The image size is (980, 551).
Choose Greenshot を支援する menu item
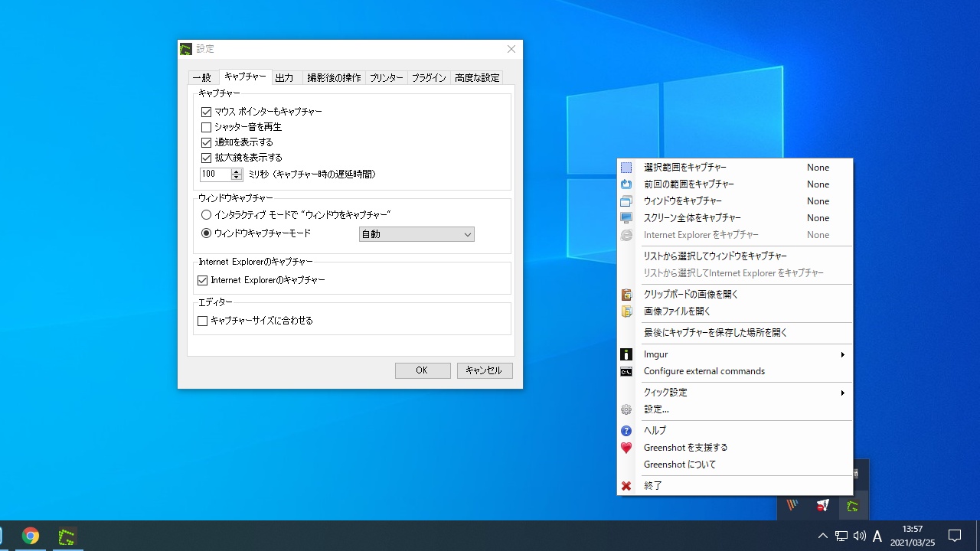pos(735,448)
